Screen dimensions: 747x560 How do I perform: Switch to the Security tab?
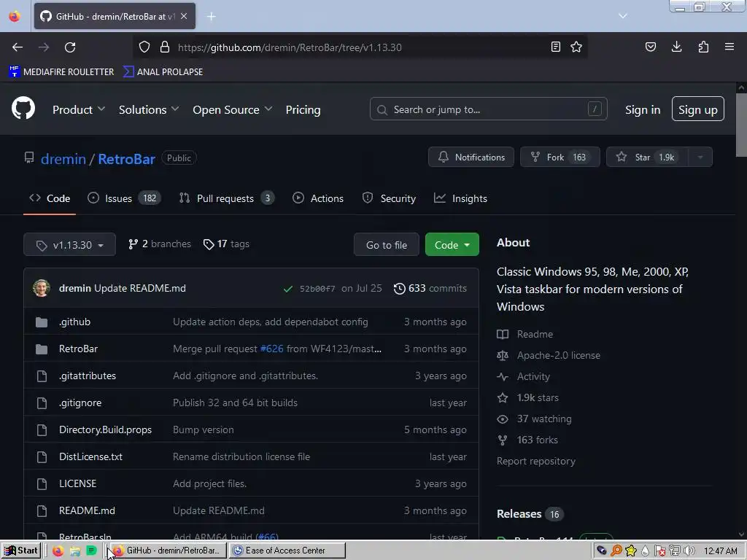(x=389, y=198)
